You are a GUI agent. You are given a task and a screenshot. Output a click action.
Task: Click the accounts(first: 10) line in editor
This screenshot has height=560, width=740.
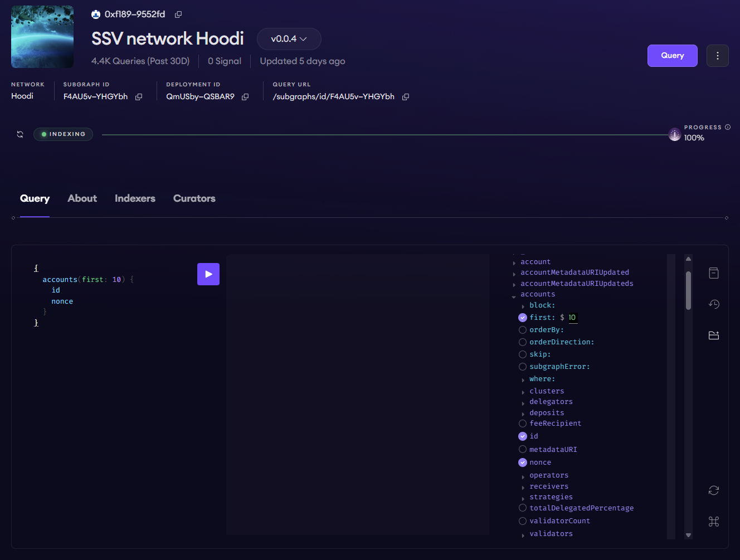click(x=88, y=280)
